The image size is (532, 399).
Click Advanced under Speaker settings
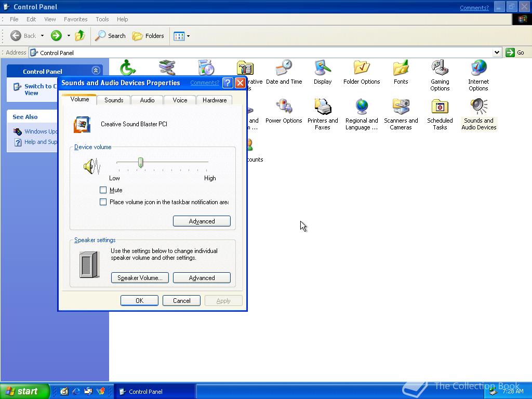point(202,278)
